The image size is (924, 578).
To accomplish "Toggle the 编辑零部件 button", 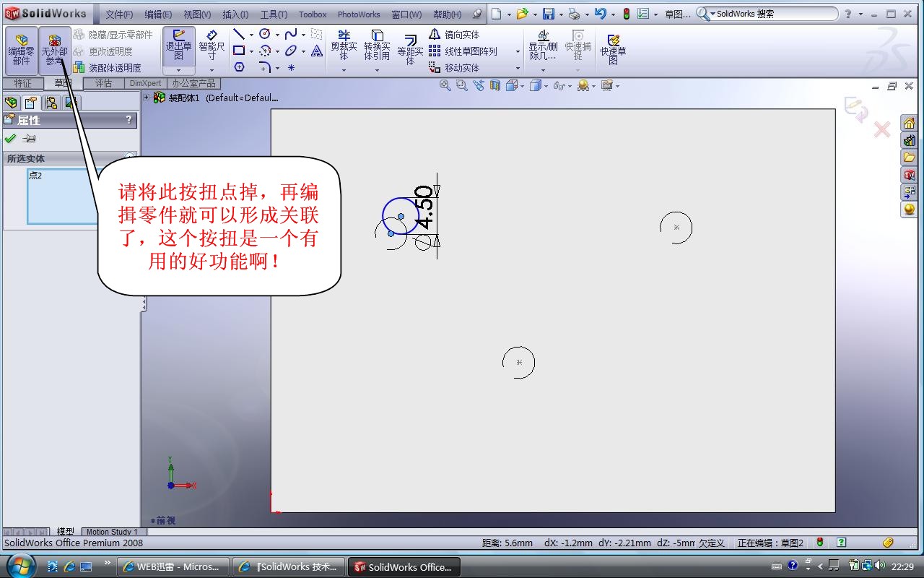I will [x=21, y=51].
